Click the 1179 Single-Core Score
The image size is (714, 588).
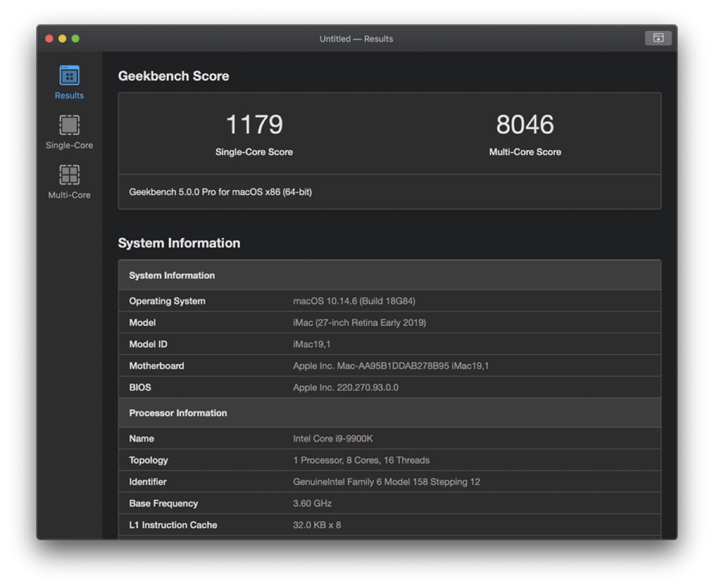click(254, 125)
